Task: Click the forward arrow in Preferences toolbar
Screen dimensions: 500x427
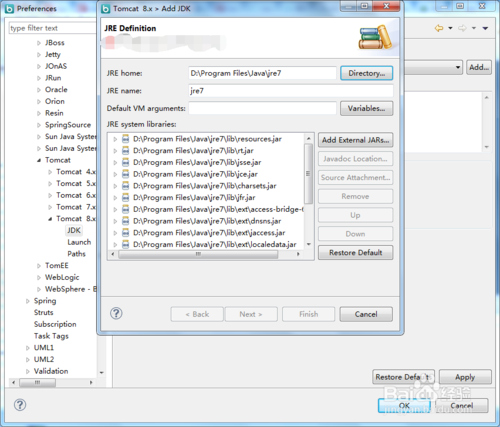Action: click(462, 28)
